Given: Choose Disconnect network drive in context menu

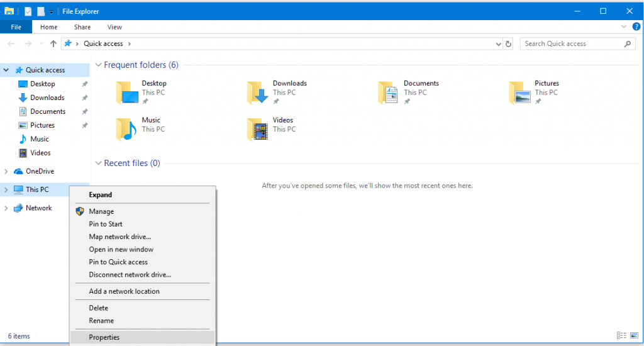Looking at the screenshot, I should point(142,274).
